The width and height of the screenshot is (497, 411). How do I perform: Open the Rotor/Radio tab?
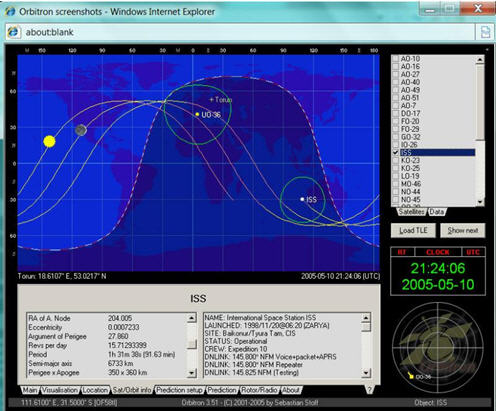coord(259,390)
